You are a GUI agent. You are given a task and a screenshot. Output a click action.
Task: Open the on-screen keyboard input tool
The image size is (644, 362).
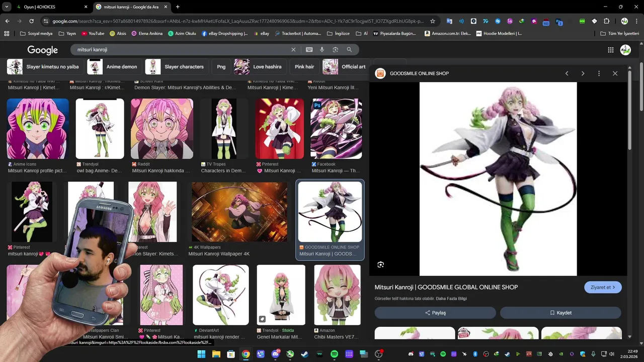309,50
